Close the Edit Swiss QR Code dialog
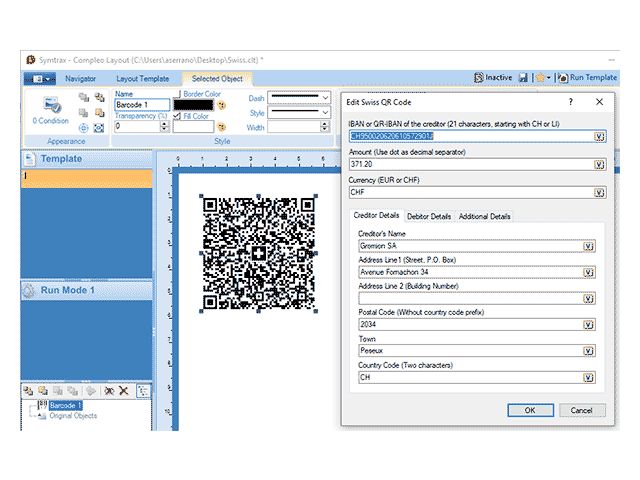Image resolution: width=640 pixels, height=480 pixels. [x=599, y=102]
